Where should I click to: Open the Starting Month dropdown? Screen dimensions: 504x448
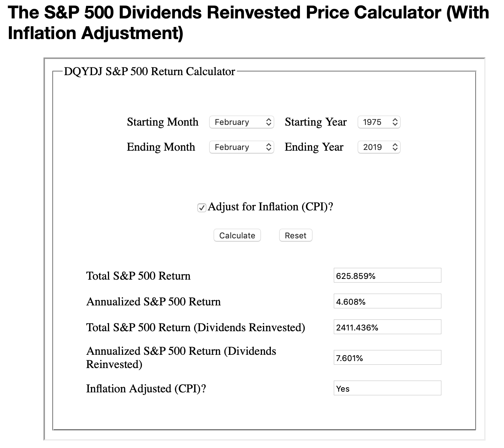241,122
